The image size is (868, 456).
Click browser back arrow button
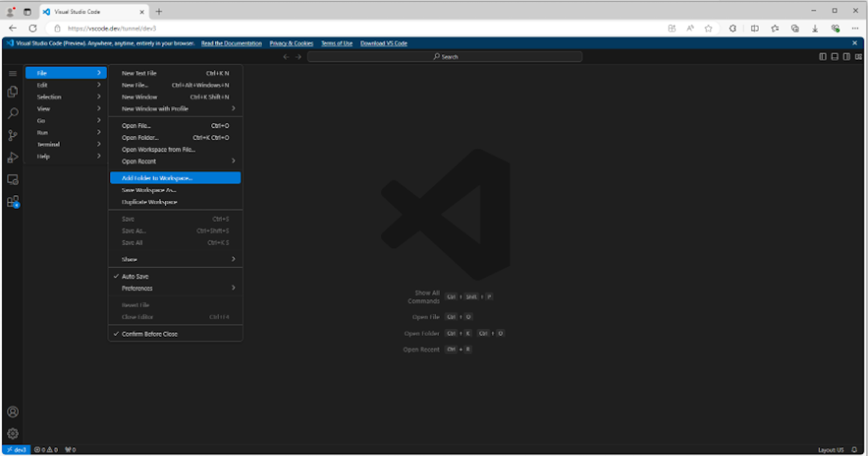[13, 28]
